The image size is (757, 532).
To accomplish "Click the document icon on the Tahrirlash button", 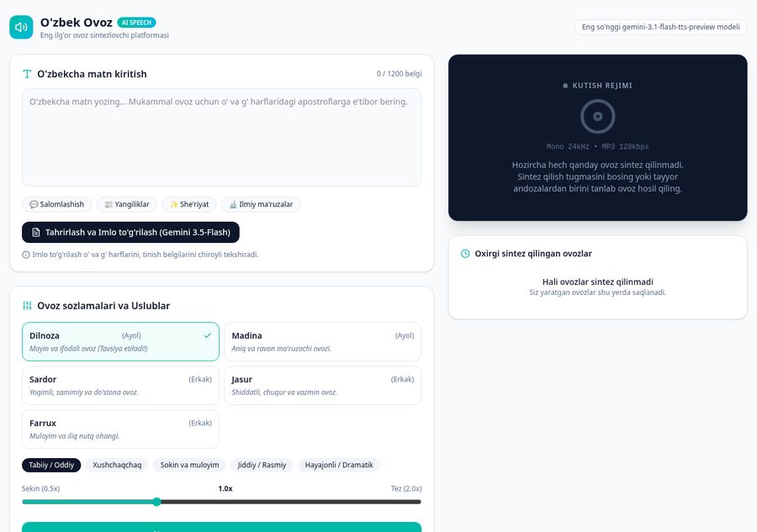I will 35,233.
